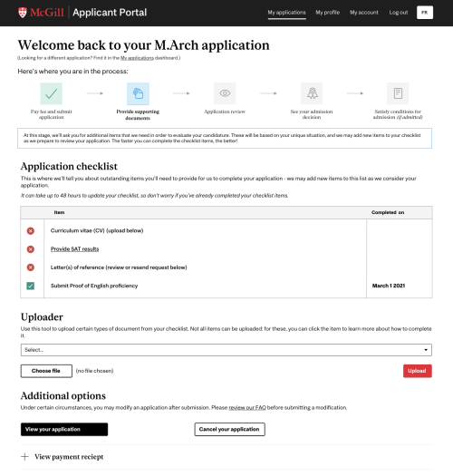The width and height of the screenshot is (453, 476).
Task: Click the March 1 2021 completed date
Action: point(389,286)
